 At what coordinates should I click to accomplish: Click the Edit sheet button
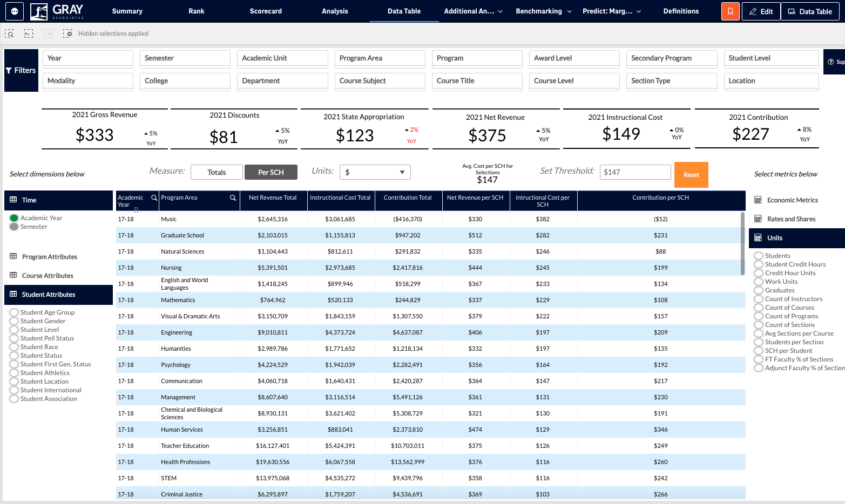click(761, 11)
